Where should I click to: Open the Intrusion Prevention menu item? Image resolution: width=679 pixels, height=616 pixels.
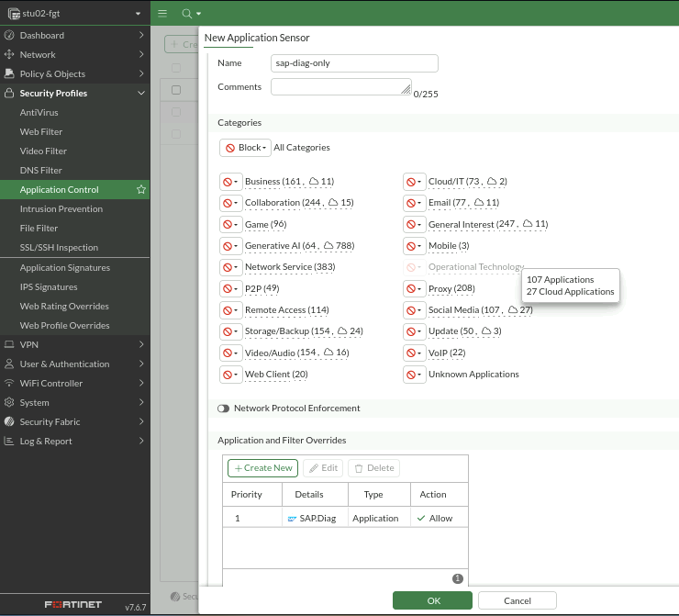pyautogui.click(x=61, y=208)
